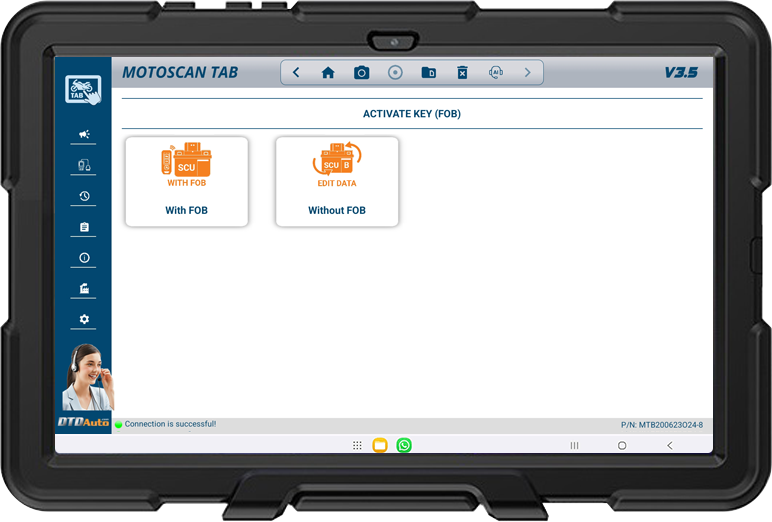Viewport: 772px width, 522px height.
Task: Select the With FOB card
Action: [x=187, y=182]
